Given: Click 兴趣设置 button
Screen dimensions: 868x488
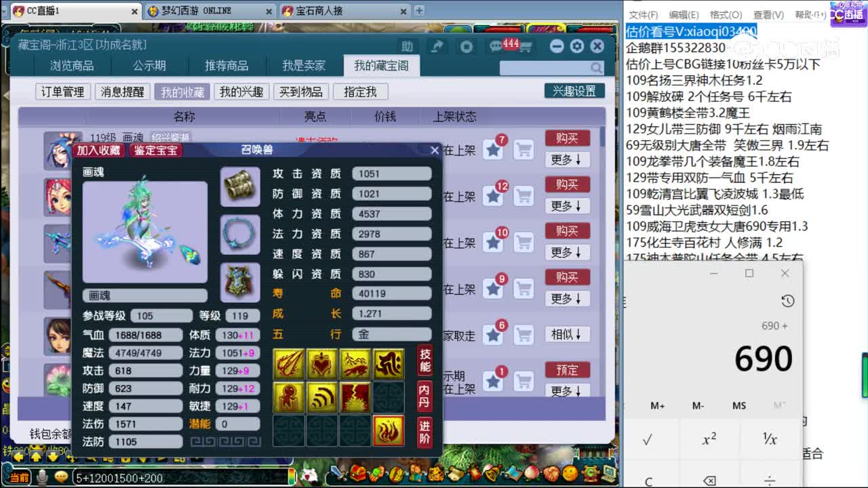Looking at the screenshot, I should tap(574, 91).
